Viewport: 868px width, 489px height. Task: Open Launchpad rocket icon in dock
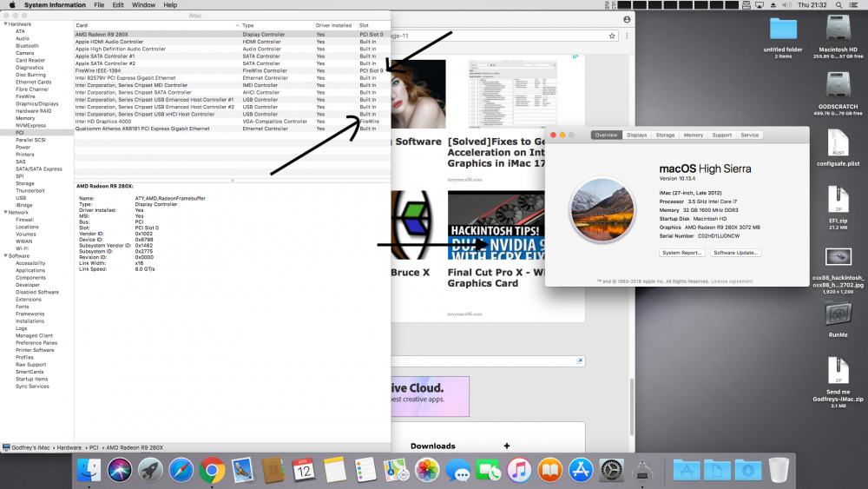coord(150,471)
